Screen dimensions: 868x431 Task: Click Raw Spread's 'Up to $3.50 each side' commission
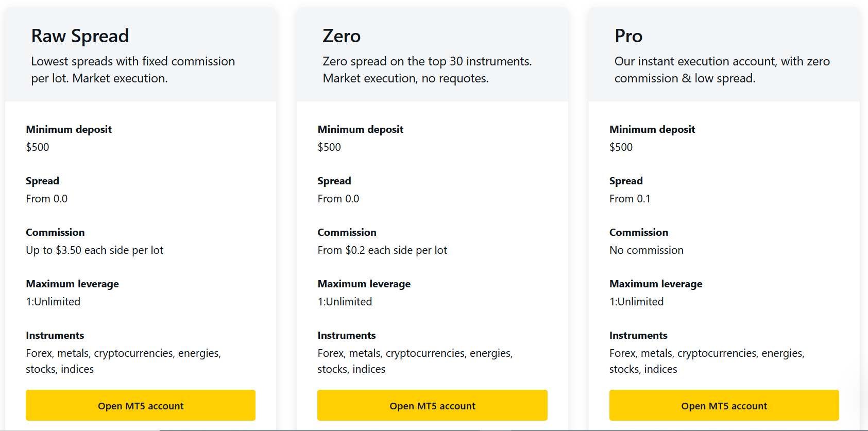(94, 250)
